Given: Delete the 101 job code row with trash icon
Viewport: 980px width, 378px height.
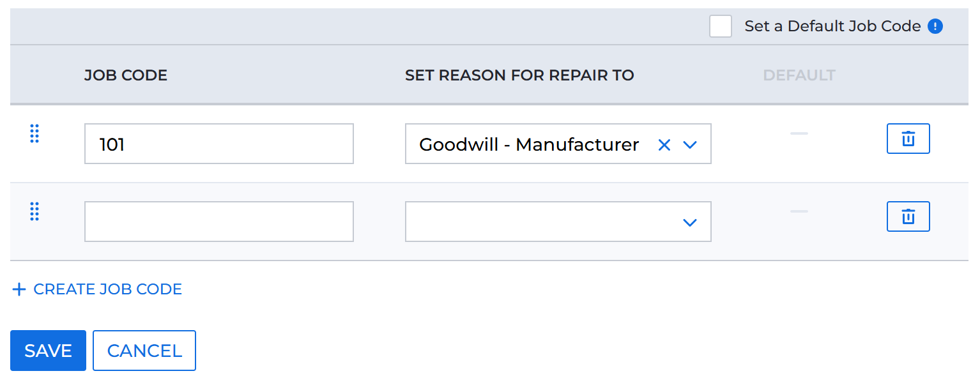Looking at the screenshot, I should click(908, 139).
